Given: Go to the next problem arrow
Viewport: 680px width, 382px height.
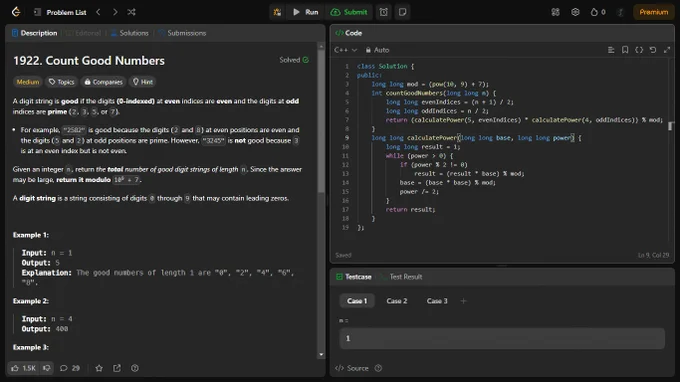Looking at the screenshot, I should (x=115, y=12).
